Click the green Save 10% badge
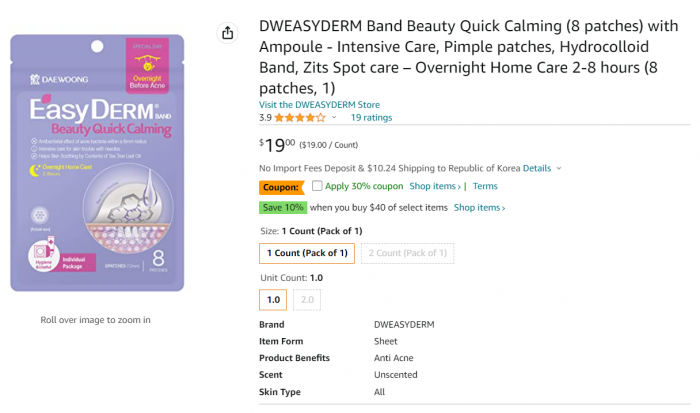This screenshot has height=413, width=700. point(283,208)
